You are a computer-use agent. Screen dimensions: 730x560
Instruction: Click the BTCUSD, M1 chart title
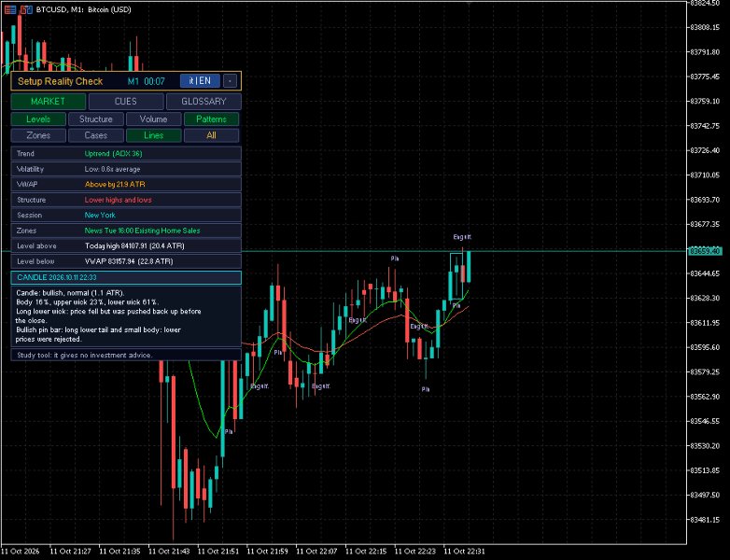[83, 9]
